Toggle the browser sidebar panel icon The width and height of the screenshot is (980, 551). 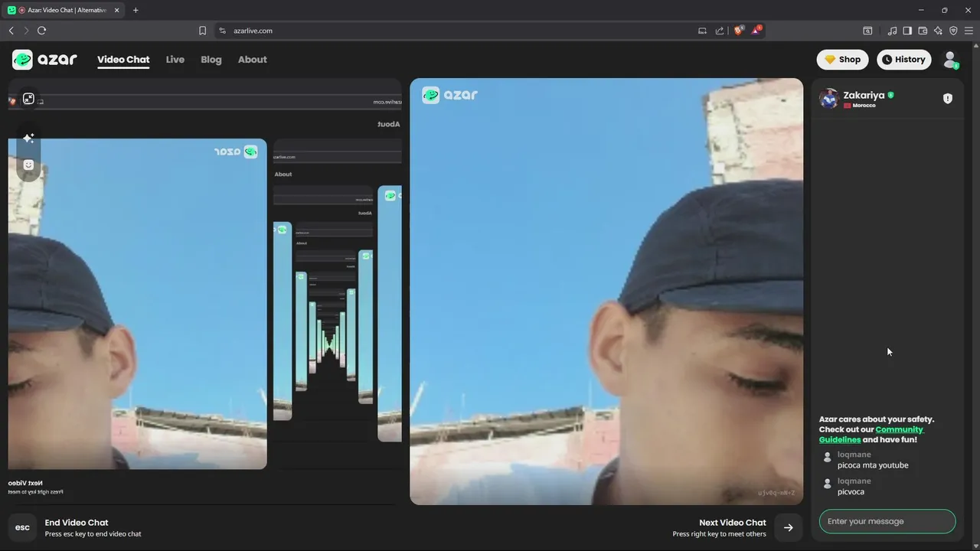907,31
